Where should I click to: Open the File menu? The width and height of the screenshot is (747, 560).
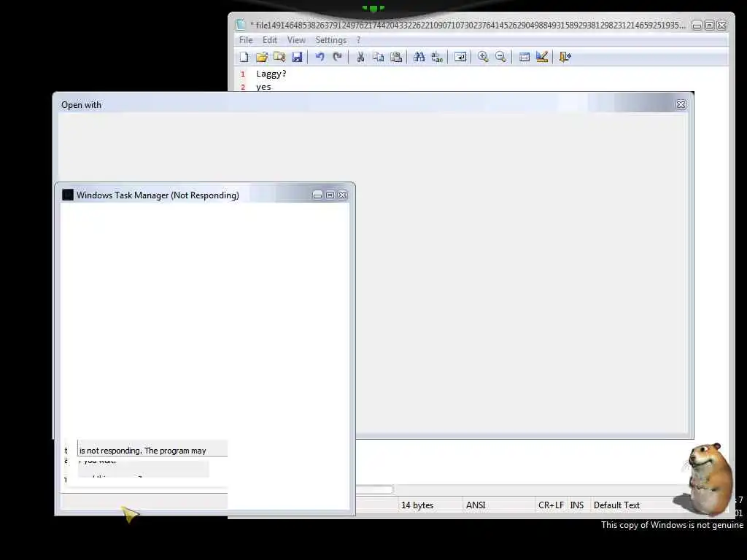pos(246,40)
